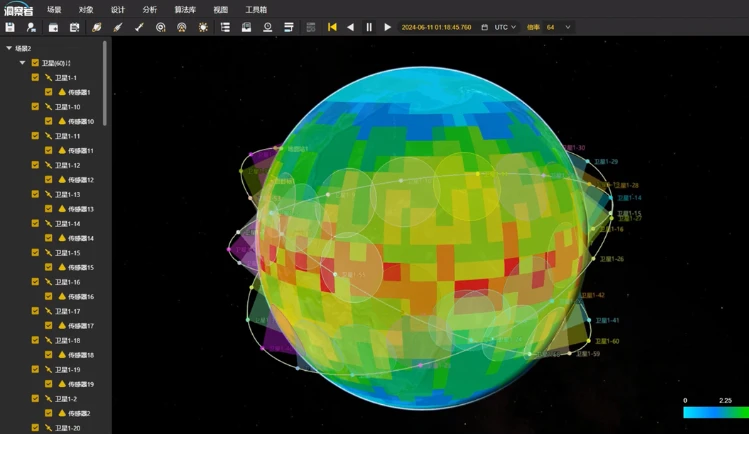Open the 分析 menu
This screenshot has width=750, height=450.
(x=150, y=9)
